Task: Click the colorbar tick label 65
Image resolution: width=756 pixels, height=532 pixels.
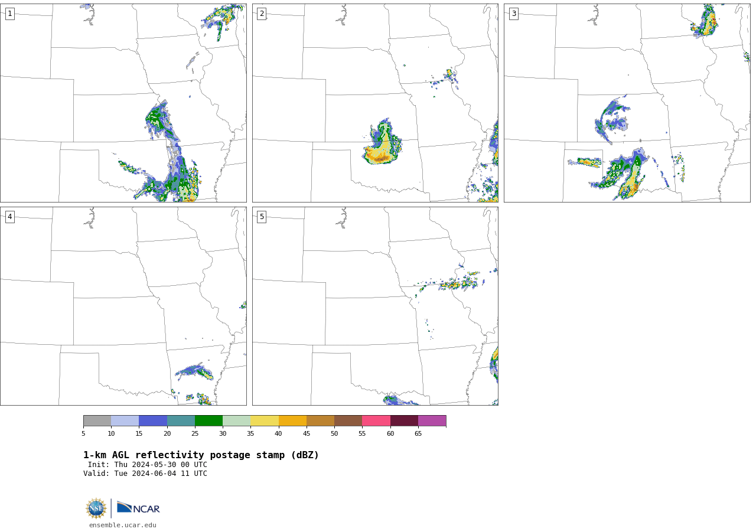Action: [418, 434]
